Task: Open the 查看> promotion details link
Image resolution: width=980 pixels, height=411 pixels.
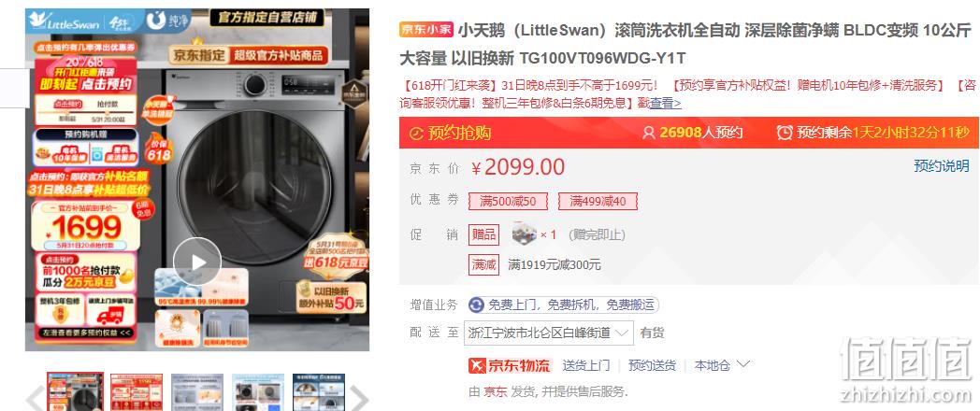Action: 666,104
